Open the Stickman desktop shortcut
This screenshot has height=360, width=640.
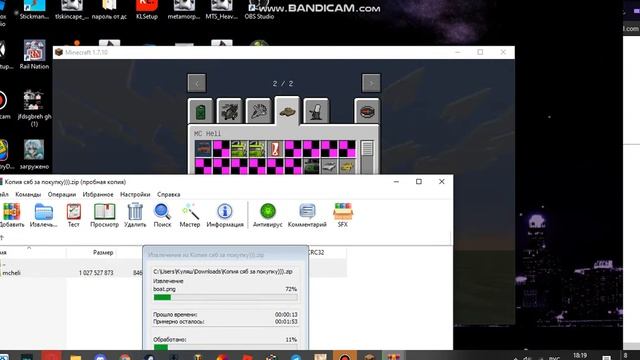click(x=34, y=10)
